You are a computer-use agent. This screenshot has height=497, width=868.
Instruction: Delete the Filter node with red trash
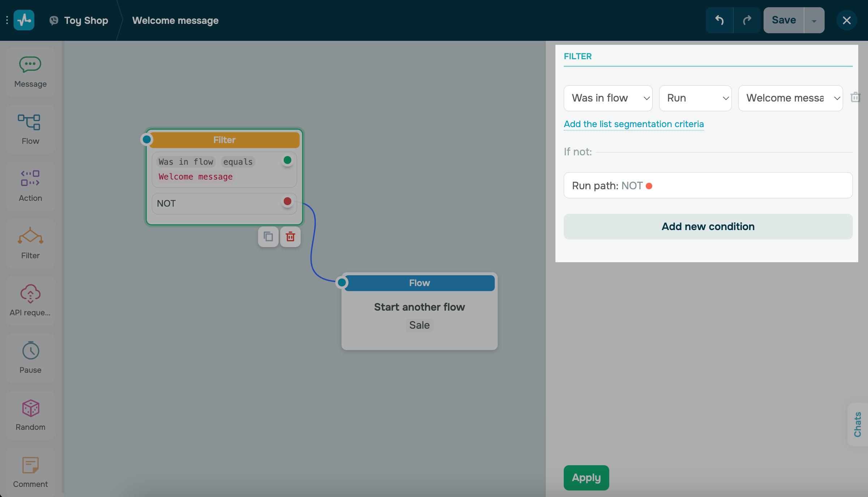[291, 237]
